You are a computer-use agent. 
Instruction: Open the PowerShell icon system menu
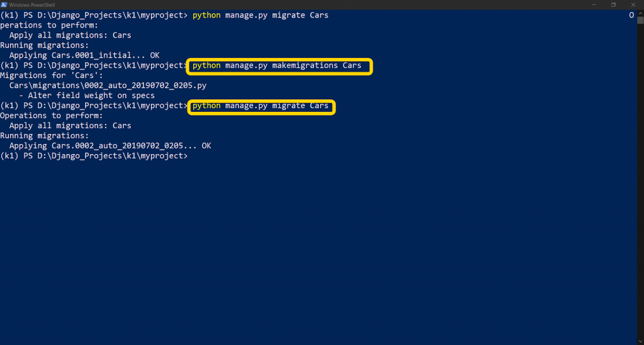pyautogui.click(x=4, y=4)
